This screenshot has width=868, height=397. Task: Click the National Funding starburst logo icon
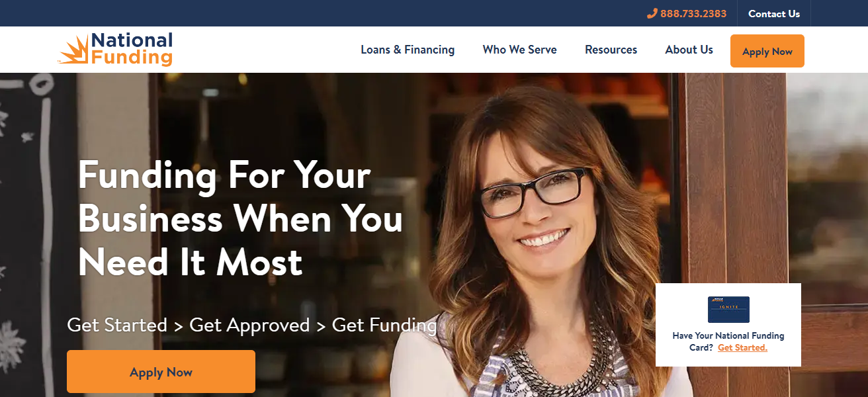[x=73, y=50]
